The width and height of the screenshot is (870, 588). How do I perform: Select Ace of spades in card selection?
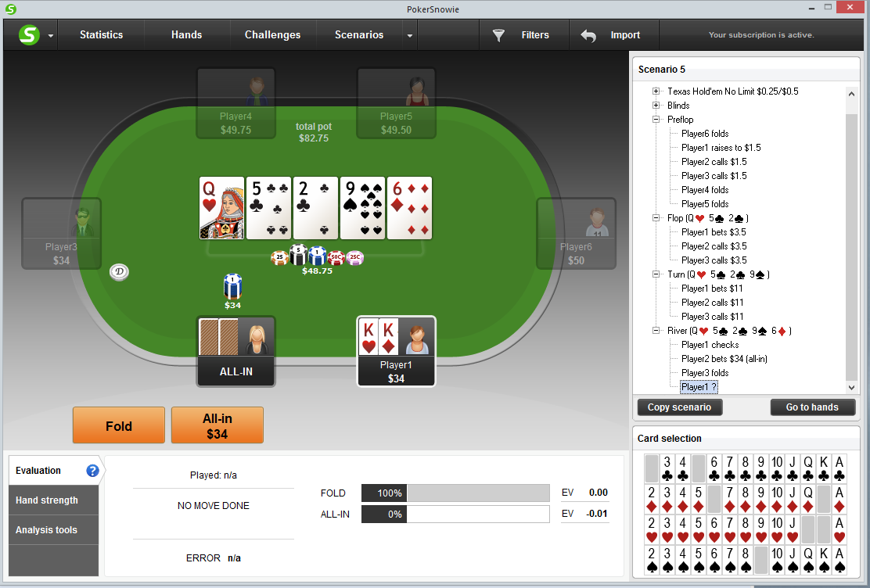coord(839,560)
